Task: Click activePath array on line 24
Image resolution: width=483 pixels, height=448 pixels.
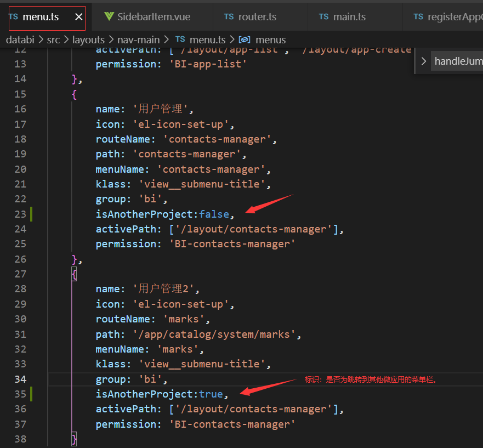Action: [x=253, y=229]
